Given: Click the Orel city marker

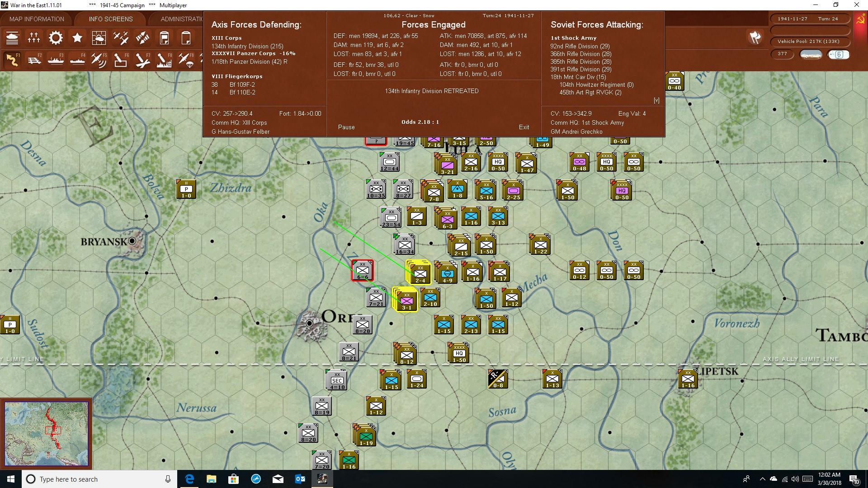Looking at the screenshot, I should point(310,324).
